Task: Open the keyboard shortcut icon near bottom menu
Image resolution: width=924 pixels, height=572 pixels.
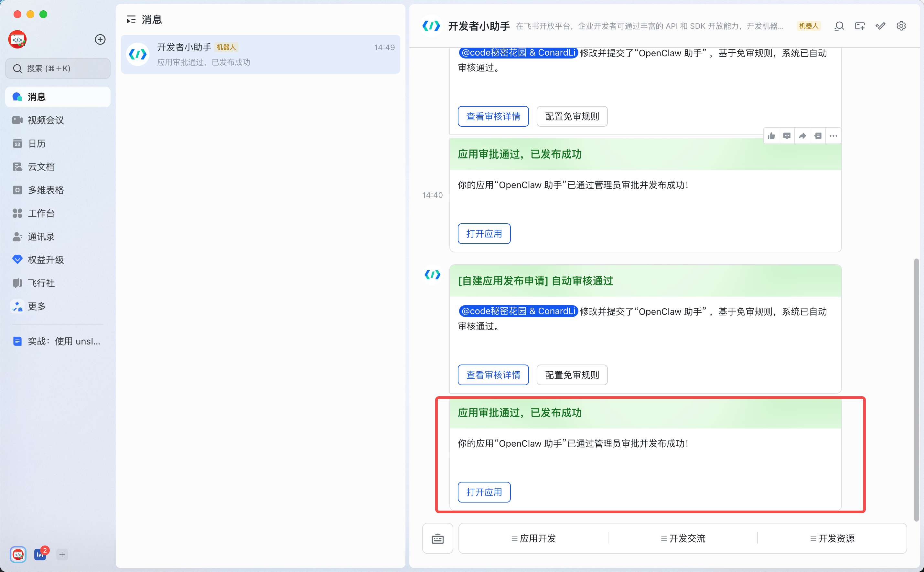Action: coord(437,538)
